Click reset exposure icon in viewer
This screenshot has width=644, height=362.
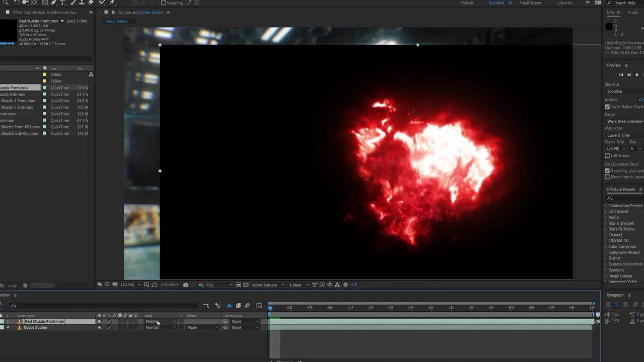(346, 285)
